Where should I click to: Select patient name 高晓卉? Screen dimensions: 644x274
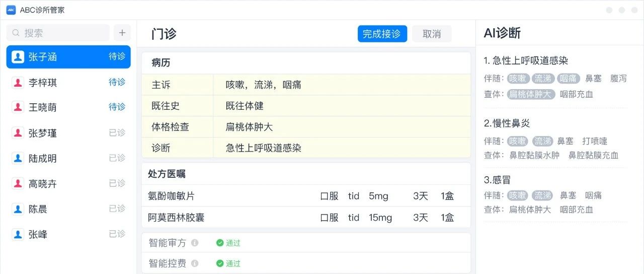point(43,184)
